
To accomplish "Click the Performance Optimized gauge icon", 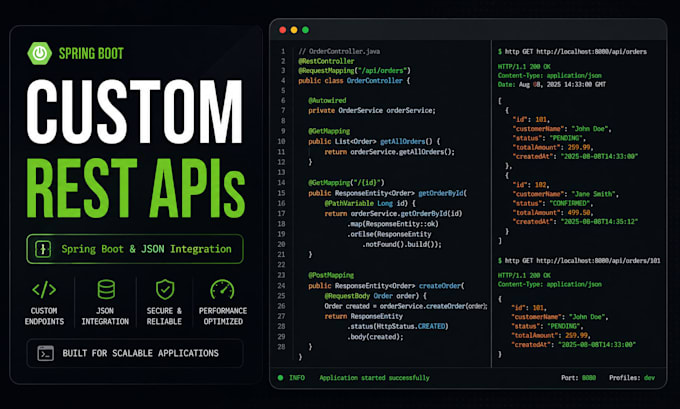I will point(222,290).
